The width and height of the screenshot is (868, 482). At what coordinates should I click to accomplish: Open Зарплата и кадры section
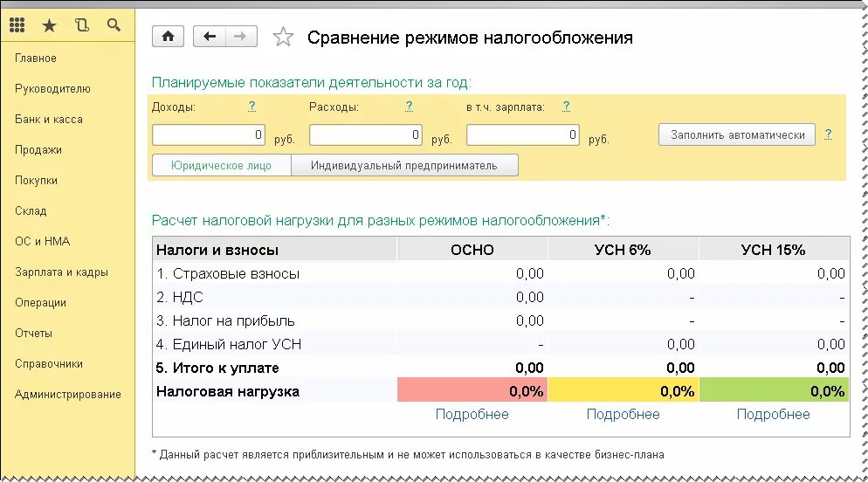pyautogui.click(x=61, y=272)
